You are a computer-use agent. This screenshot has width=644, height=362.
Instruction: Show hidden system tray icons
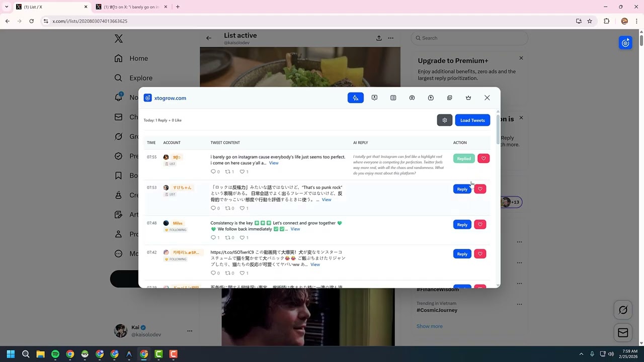click(x=581, y=354)
